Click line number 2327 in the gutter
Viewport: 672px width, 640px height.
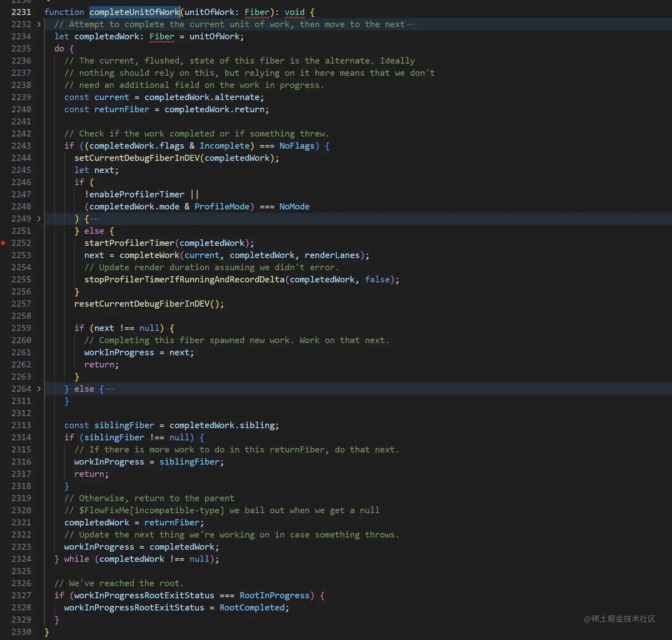21,596
